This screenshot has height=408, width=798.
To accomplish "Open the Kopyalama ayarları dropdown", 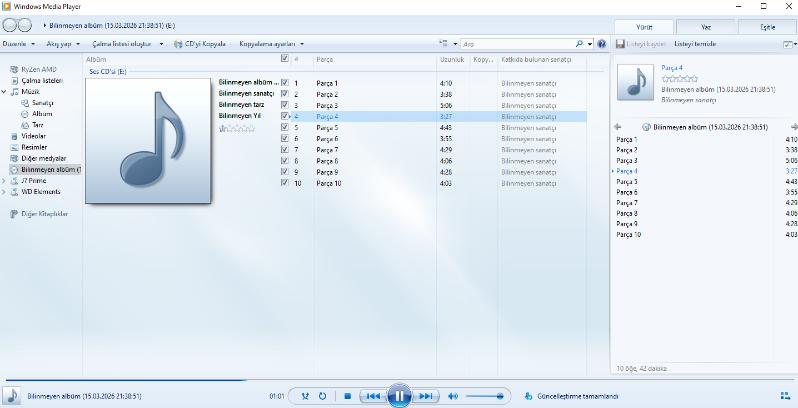I will click(x=271, y=44).
